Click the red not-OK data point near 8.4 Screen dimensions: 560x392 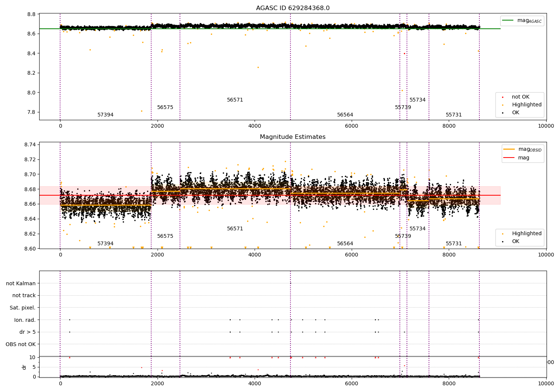coord(404,53)
